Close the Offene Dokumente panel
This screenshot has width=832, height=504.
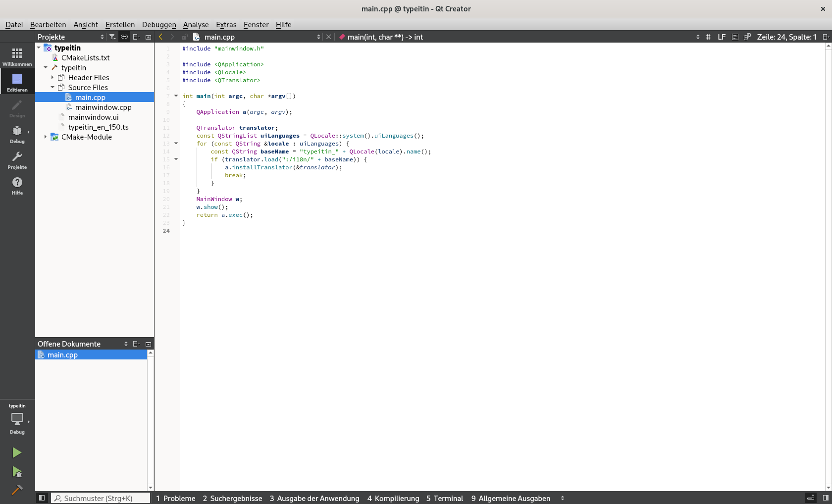click(x=148, y=344)
